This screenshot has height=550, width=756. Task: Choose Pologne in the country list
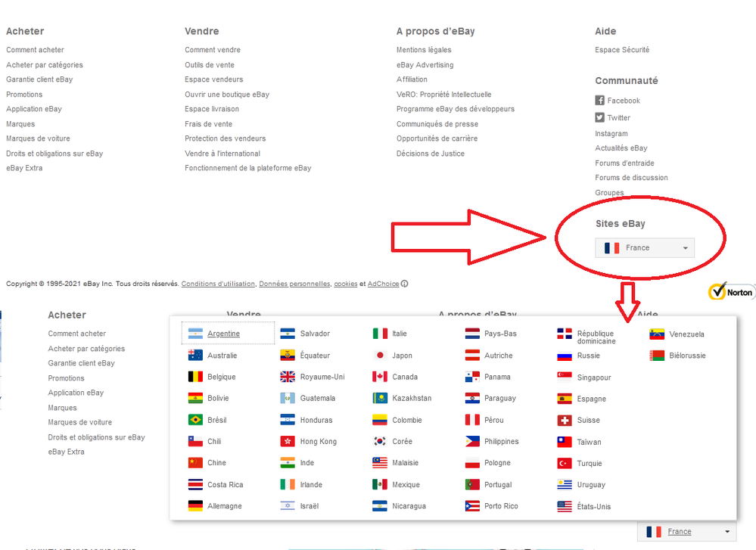(498, 463)
